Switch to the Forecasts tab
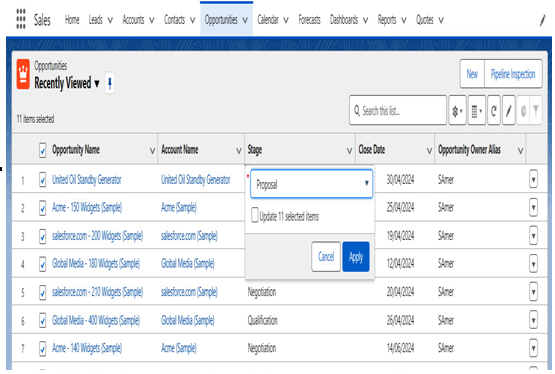This screenshot has height=374, width=555. (x=309, y=20)
